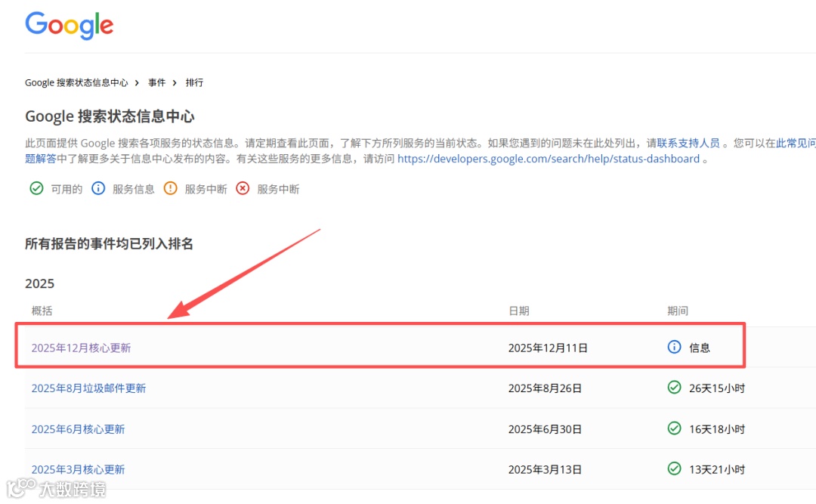Click the Google logo
This screenshot has height=504, width=816.
tap(70, 25)
